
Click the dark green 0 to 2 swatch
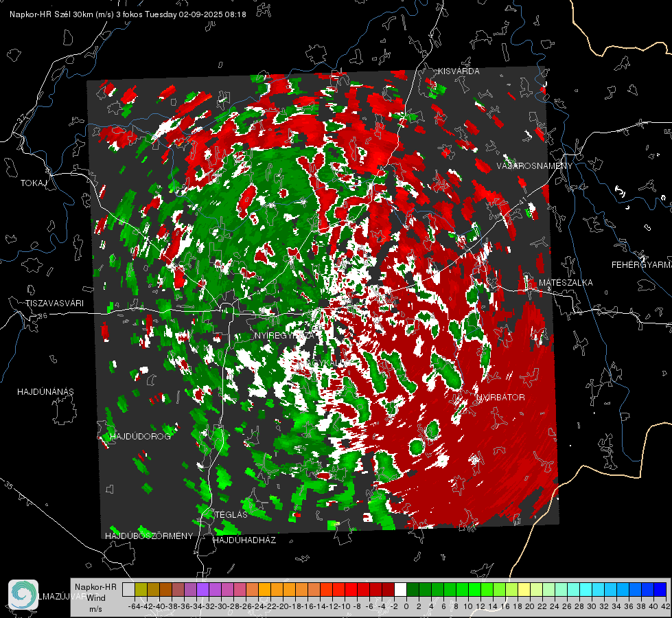[413, 590]
